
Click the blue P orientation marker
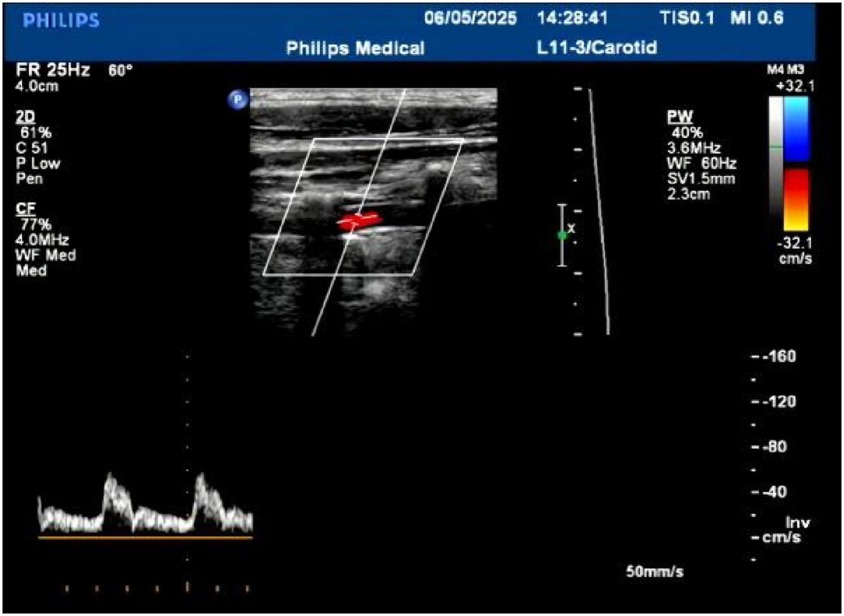point(237,100)
